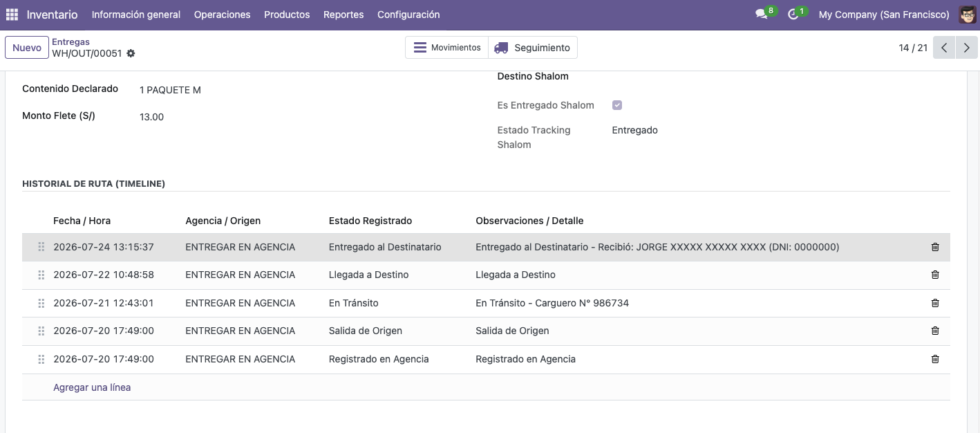
Task: Click Agregar una línea link
Action: 92,387
